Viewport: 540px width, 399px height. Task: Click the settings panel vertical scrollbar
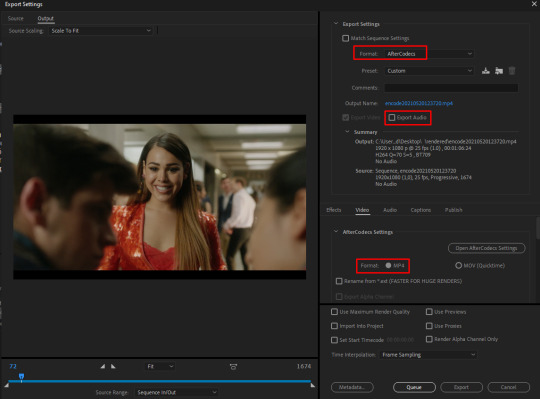tap(538, 227)
